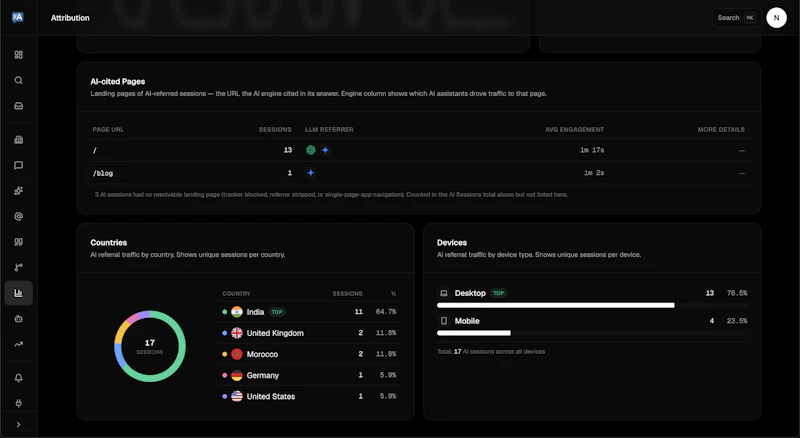This screenshot has height=438, width=800.
Task: Click the sparkle icon in sidebar
Action: (x=18, y=191)
